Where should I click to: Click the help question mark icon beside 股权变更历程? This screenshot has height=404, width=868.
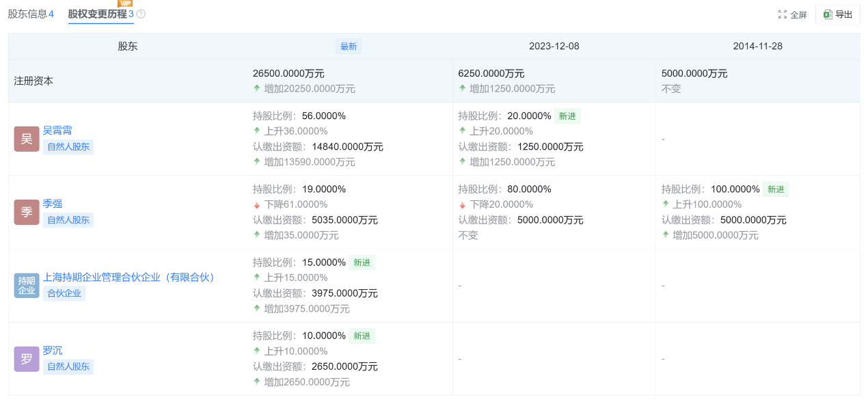coord(141,14)
